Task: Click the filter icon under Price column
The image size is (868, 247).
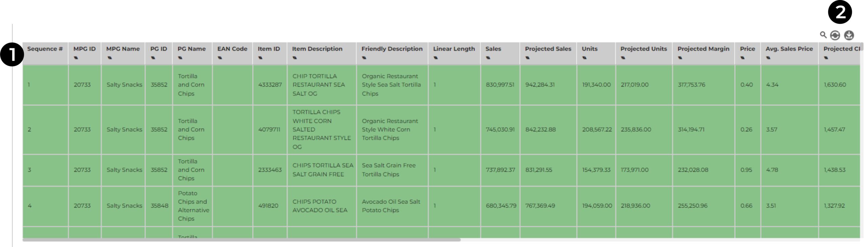Action: 743,58
